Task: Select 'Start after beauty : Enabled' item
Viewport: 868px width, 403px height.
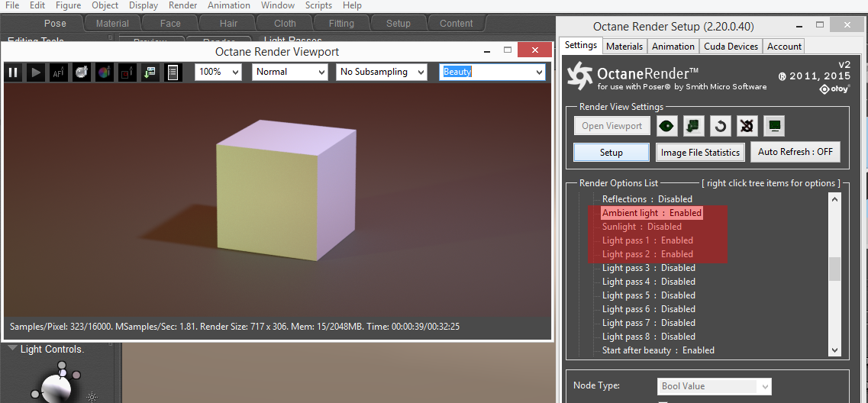Action: [x=658, y=350]
